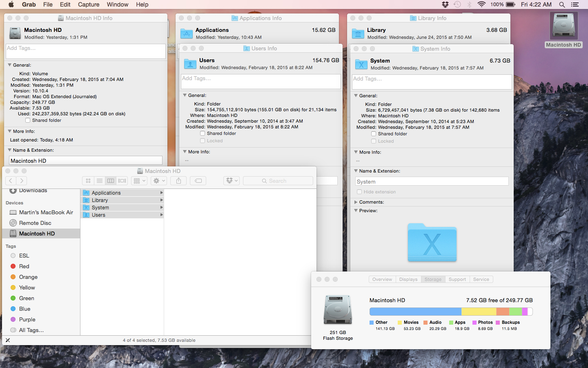Switch Finder to column view

coord(111,181)
